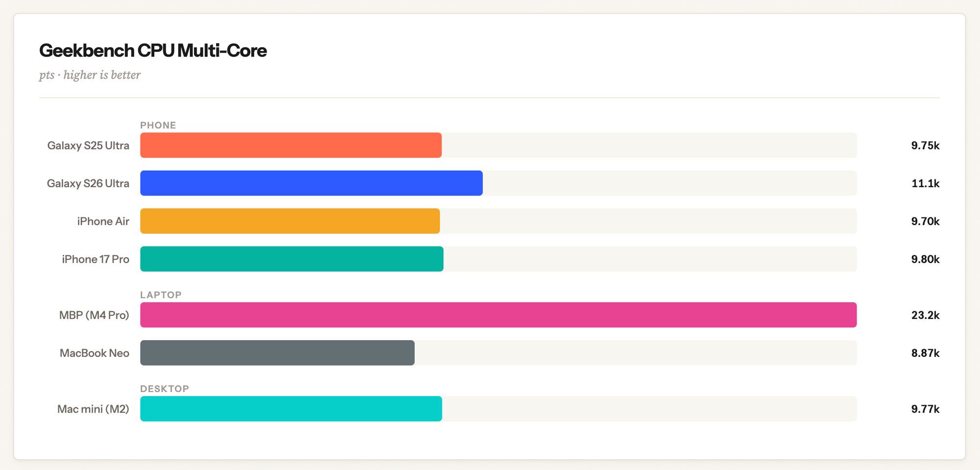Click the 'pts · higher is better' subtitle
Image resolution: width=980 pixels, height=470 pixels.
(x=90, y=75)
